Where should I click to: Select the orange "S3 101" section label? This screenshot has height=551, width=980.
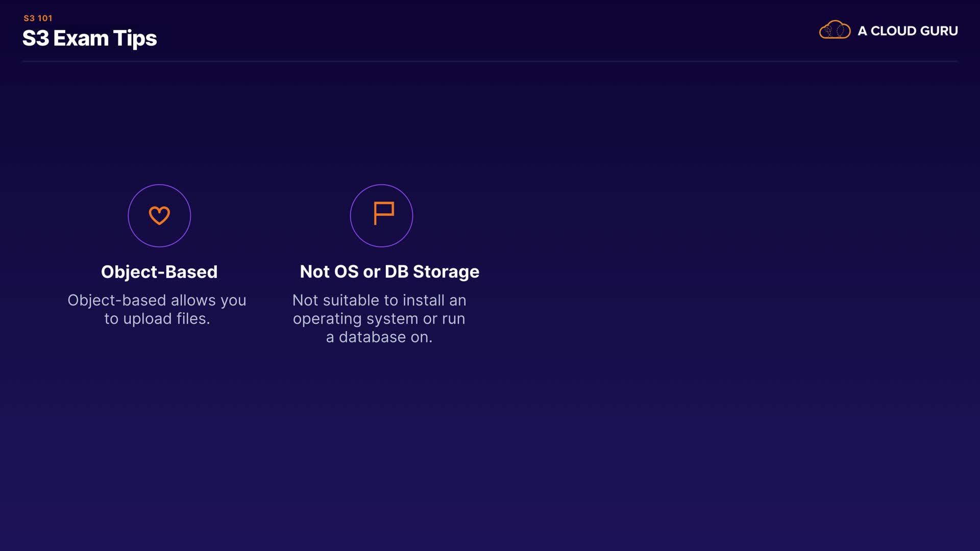click(38, 18)
